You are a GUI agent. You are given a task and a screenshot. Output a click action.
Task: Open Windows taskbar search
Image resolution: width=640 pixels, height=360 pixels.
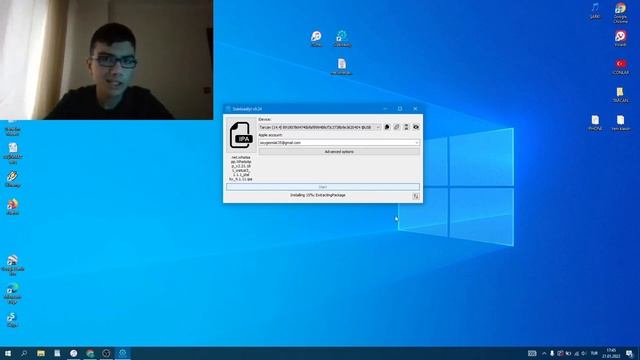(24, 353)
